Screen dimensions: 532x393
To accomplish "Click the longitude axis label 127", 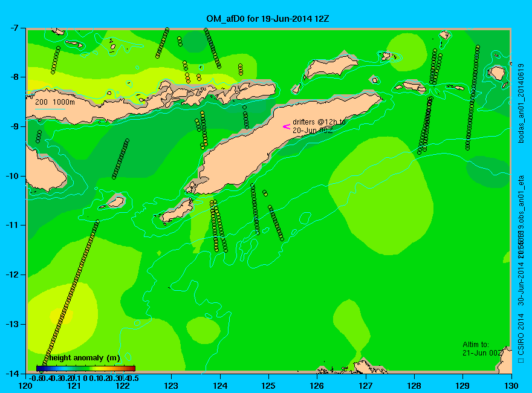I will 365,386.
